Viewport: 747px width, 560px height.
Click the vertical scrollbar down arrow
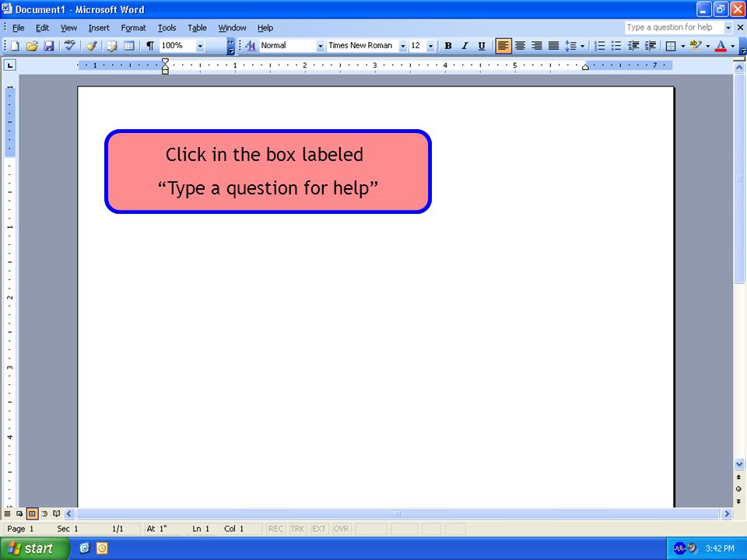coord(739,464)
